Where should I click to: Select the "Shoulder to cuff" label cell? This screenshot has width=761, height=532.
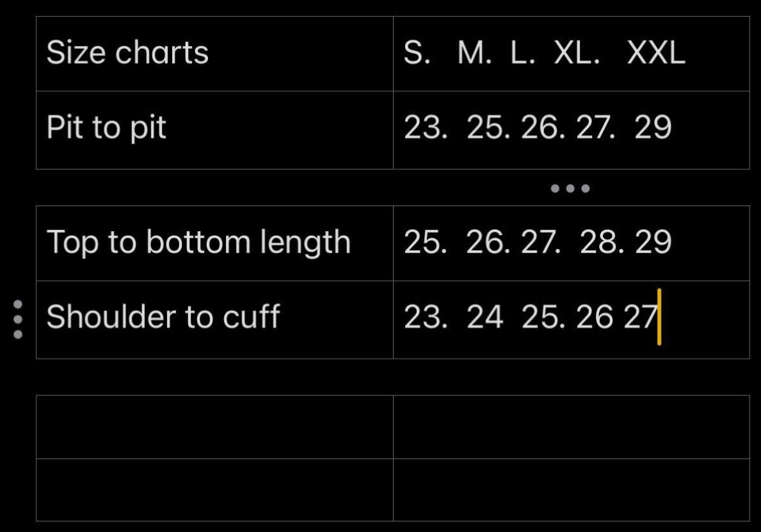[214, 318]
